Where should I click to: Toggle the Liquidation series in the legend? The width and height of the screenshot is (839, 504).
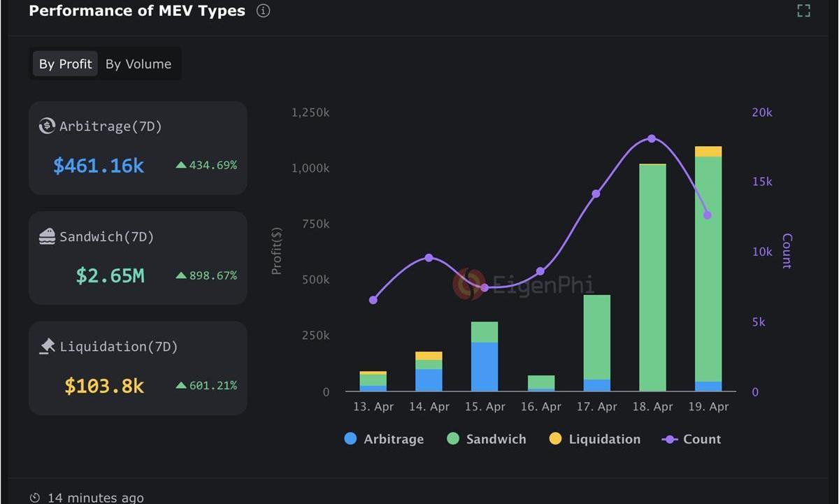tap(594, 439)
